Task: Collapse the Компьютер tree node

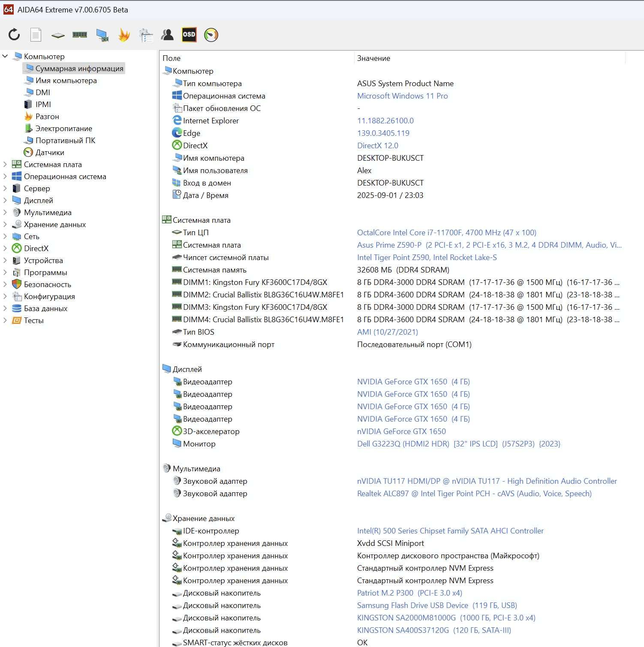Action: [x=5, y=56]
